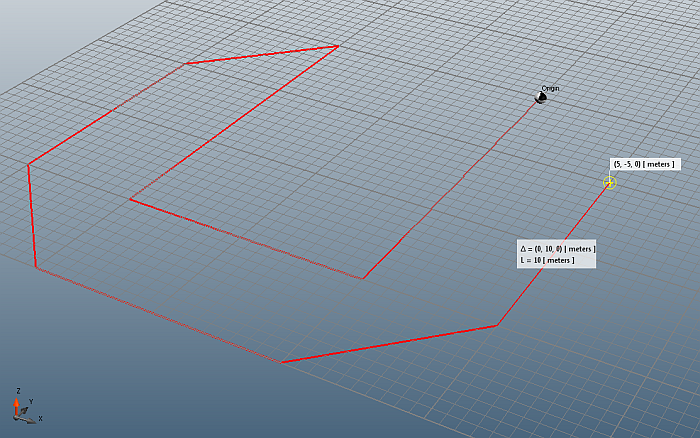This screenshot has height=438, width=700.
Task: Select the topmost vertex of the red polyline
Action: [x=338, y=45]
